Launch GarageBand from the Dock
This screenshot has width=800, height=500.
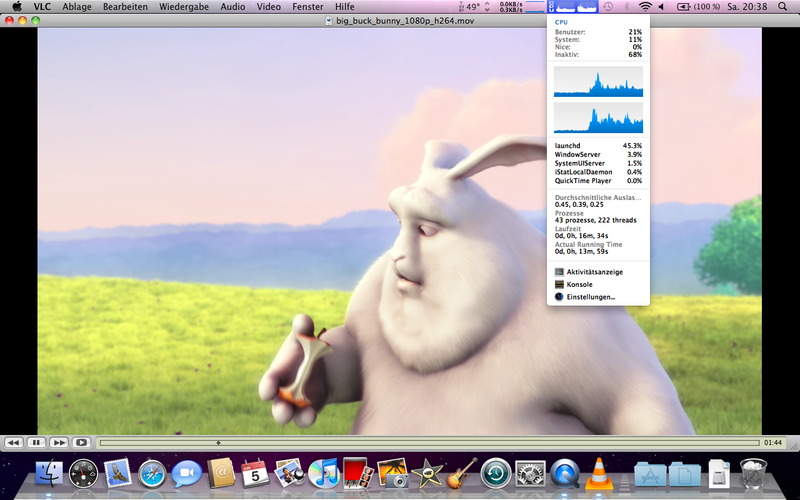pyautogui.click(x=461, y=473)
